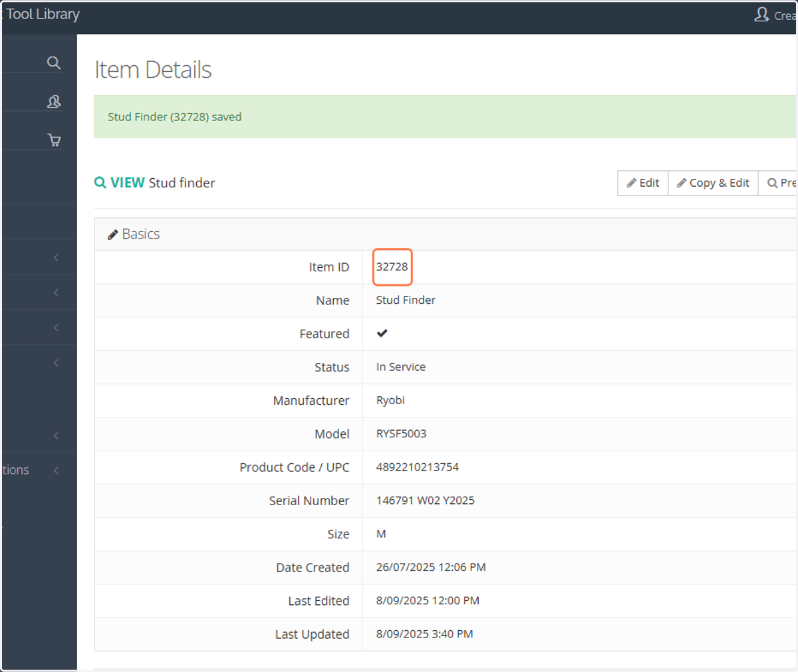The height and width of the screenshot is (672, 798).
Task: Open the Tool Library site title
Action: point(43,14)
